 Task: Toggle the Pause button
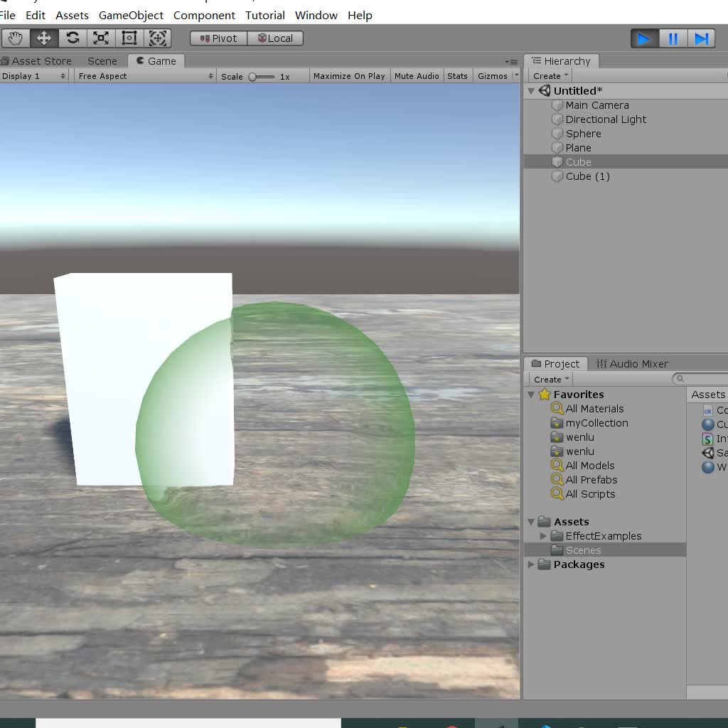[x=673, y=39]
